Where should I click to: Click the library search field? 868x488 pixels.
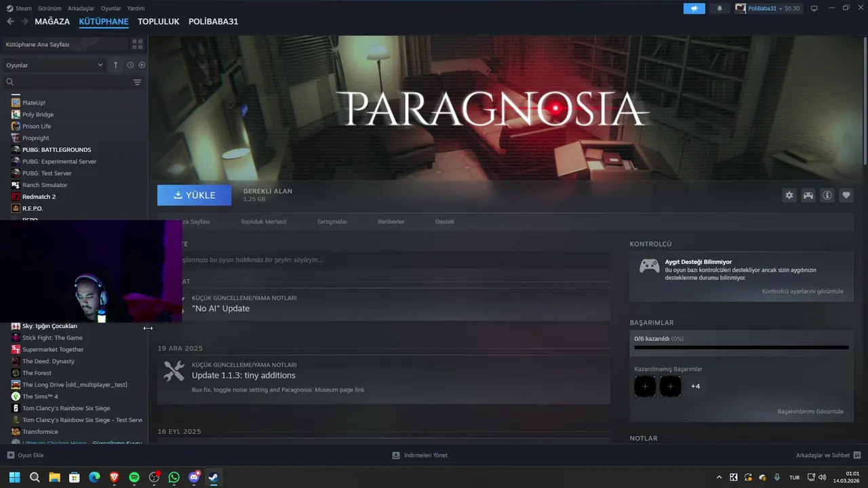point(68,82)
